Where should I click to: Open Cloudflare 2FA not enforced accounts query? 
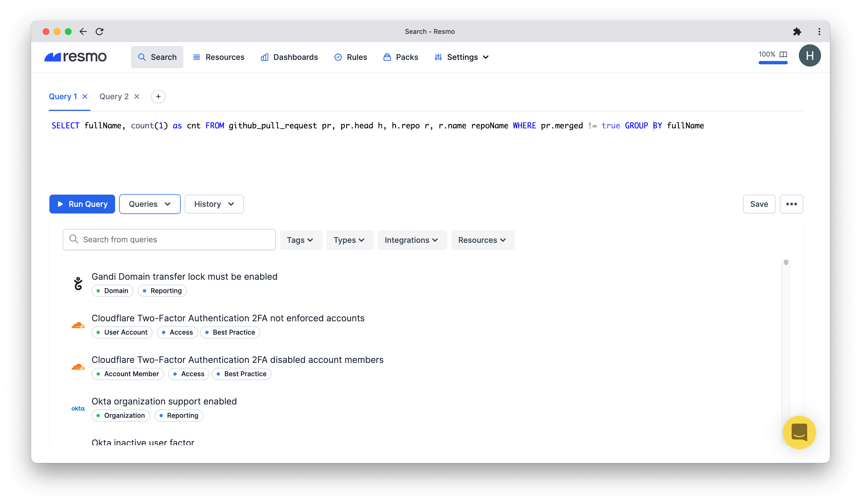[228, 318]
